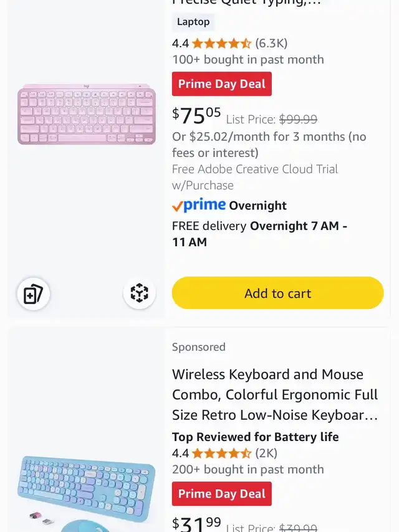
Task: Click second Prime Day Deal badge
Action: coord(222,493)
